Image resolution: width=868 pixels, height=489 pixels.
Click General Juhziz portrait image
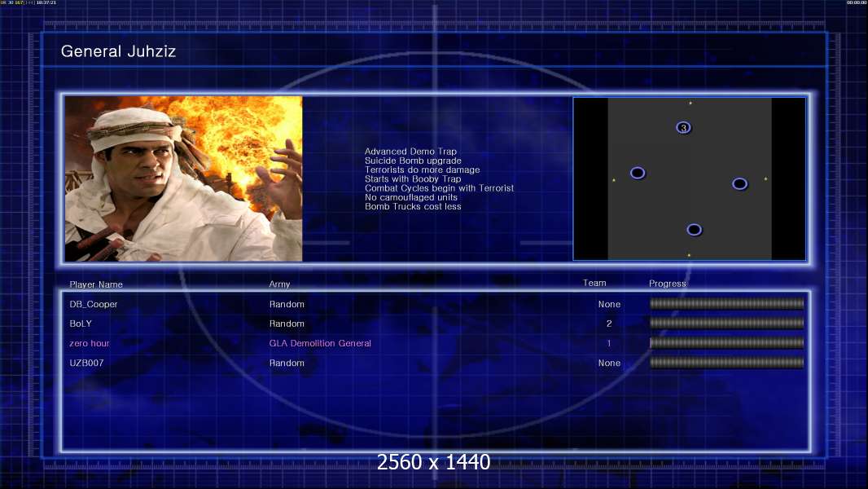(184, 178)
